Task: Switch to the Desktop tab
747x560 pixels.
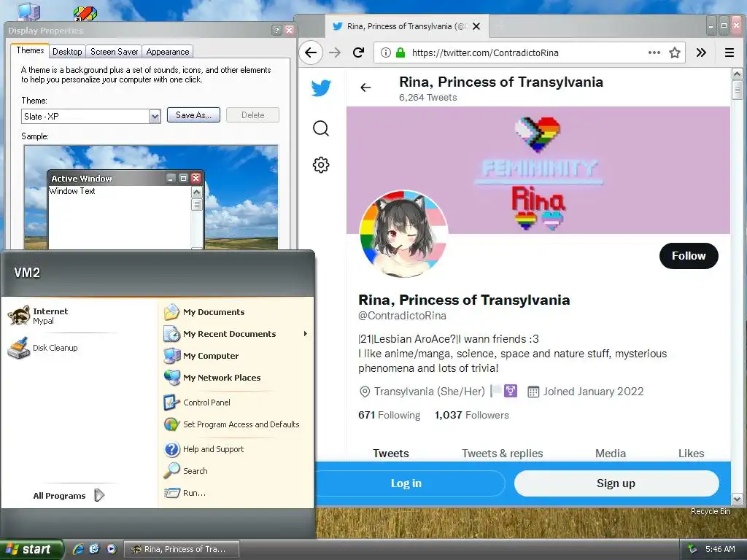Action: tap(67, 52)
